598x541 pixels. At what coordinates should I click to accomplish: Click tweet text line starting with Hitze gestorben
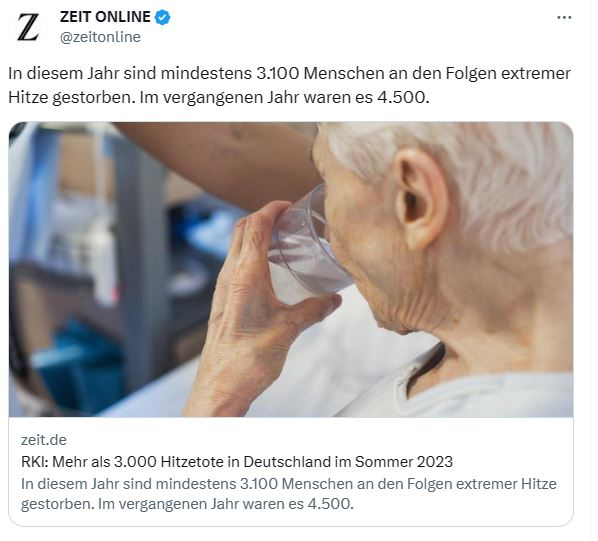[x=219, y=98]
